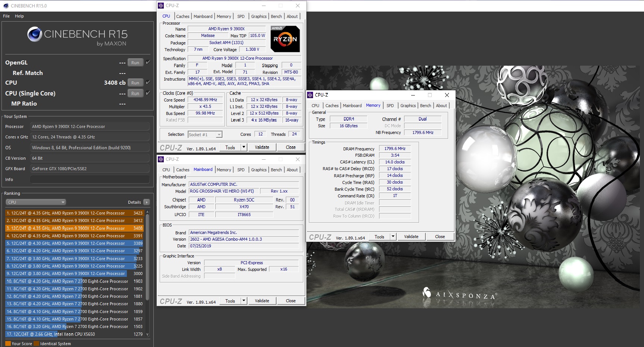Expand Tools arrow in the CPU-Z processor window

point(244,147)
